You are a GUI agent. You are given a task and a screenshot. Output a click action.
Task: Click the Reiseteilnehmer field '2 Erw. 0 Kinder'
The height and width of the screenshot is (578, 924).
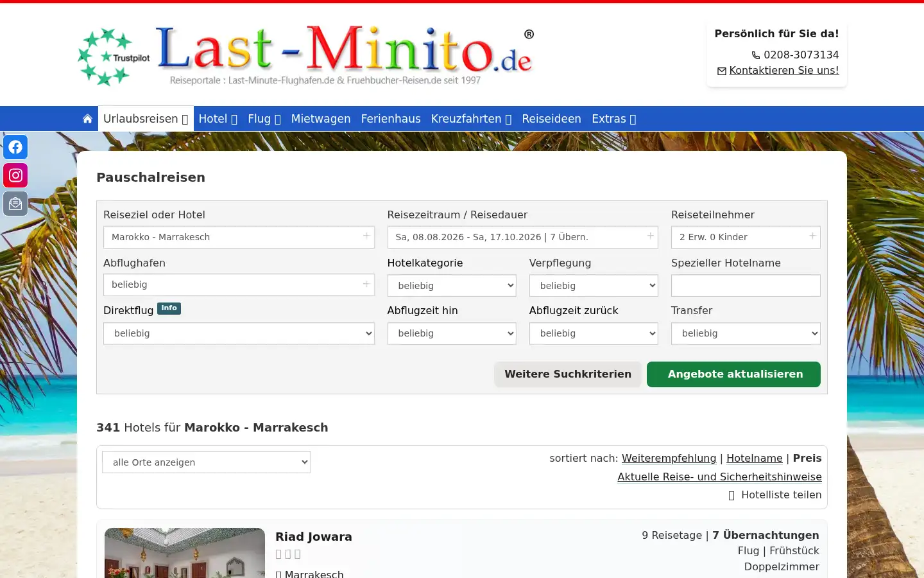tap(746, 237)
